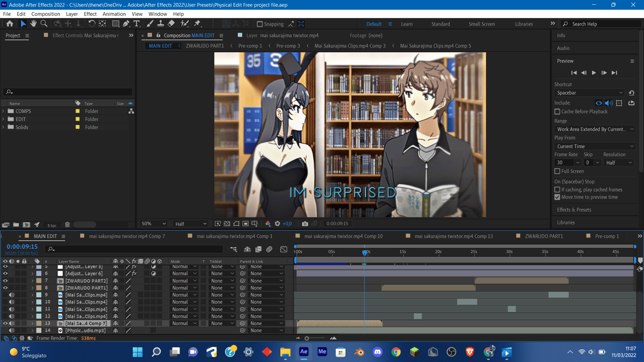Switch to the Small Screen workspace
This screenshot has height=362, width=644.
click(x=482, y=24)
